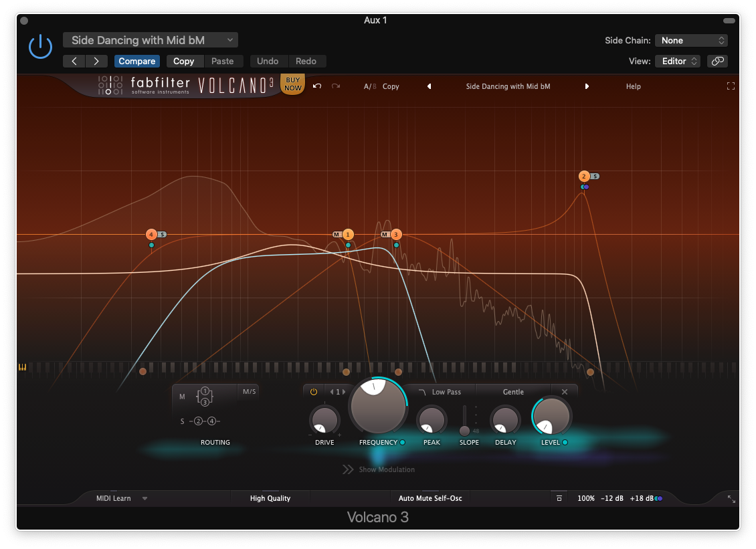This screenshot has width=756, height=549.
Task: Toggle the M/S routing mode button
Action: coord(249,392)
